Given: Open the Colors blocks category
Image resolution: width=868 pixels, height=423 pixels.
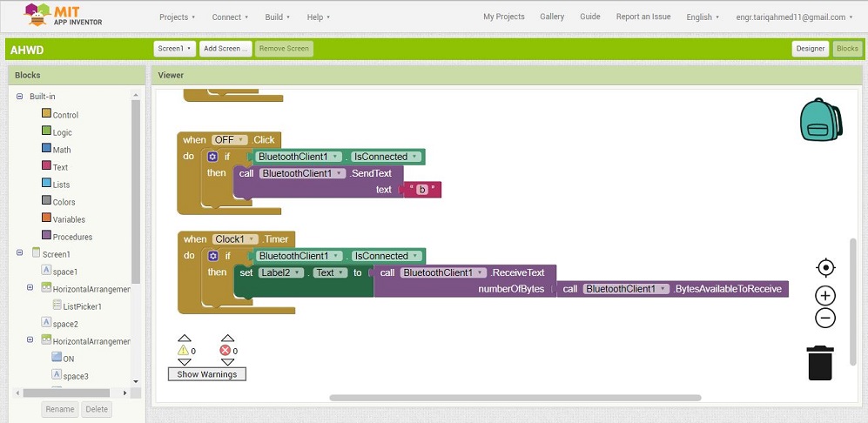Looking at the screenshot, I should (x=58, y=202).
